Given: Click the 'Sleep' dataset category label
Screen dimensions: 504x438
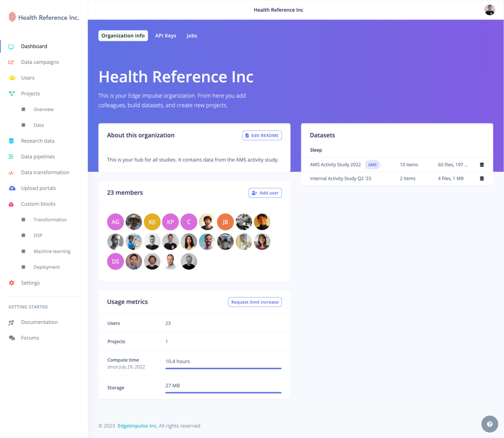Looking at the screenshot, I should pos(316,150).
